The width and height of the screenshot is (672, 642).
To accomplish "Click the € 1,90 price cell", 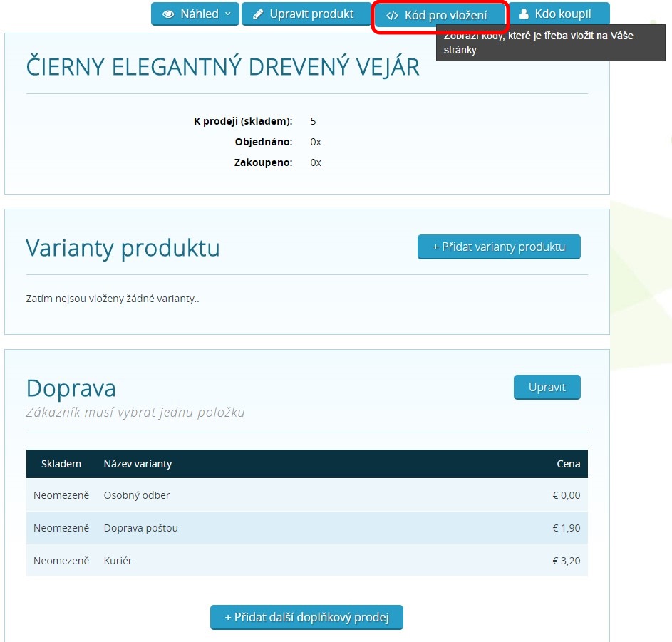I will pos(566,528).
